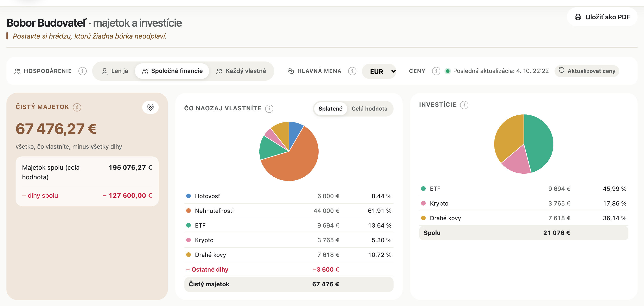This screenshot has height=306, width=644.
Task: Click the Čistý majetok 67 476 € row
Action: [x=289, y=284]
